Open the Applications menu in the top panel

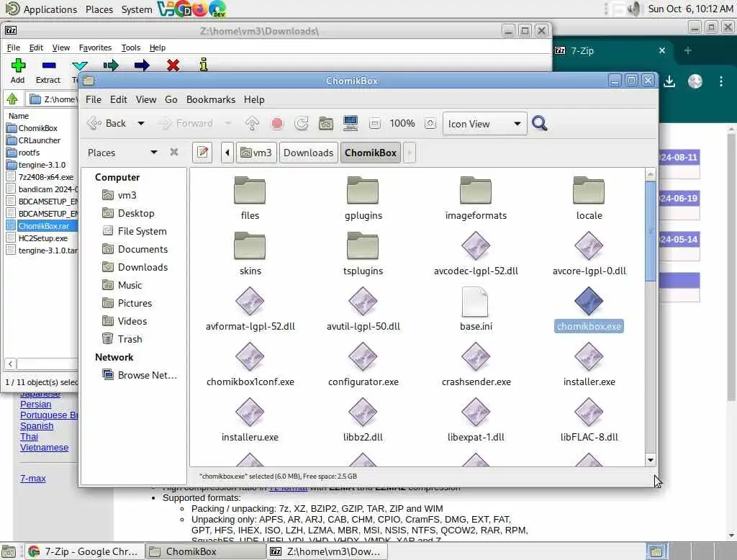click(41, 9)
